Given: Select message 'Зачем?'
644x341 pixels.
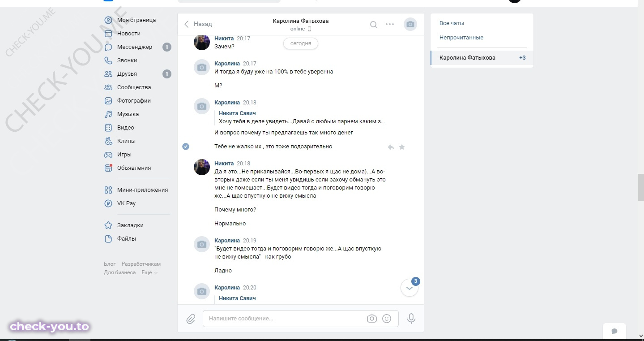Looking at the screenshot, I should pyautogui.click(x=224, y=47).
